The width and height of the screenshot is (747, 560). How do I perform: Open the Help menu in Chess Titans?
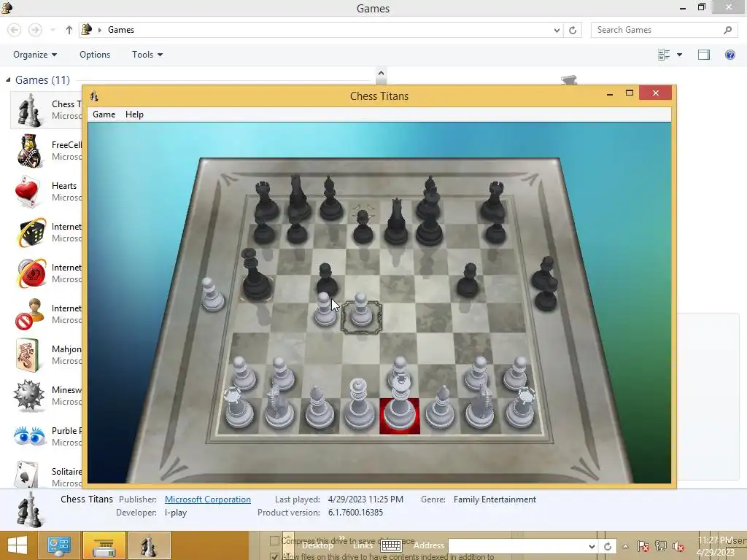click(134, 114)
